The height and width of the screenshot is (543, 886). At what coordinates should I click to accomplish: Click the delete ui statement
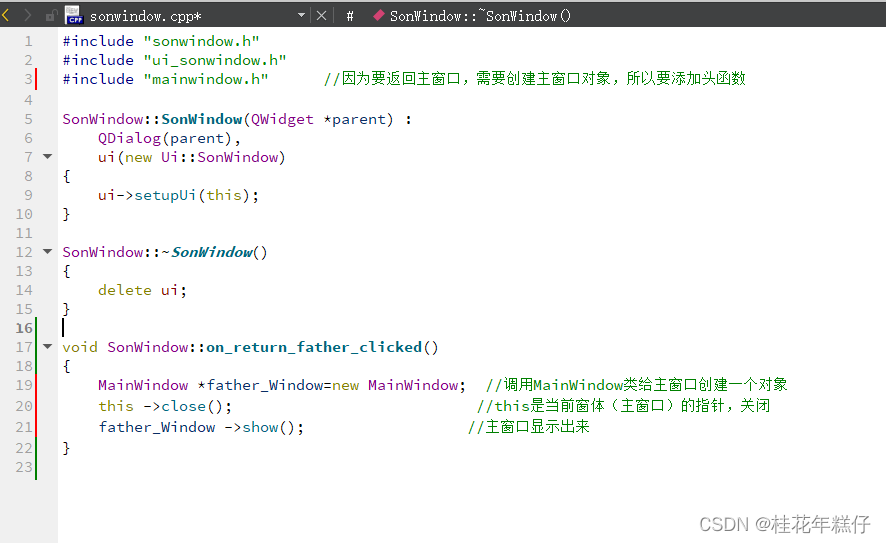click(142, 290)
